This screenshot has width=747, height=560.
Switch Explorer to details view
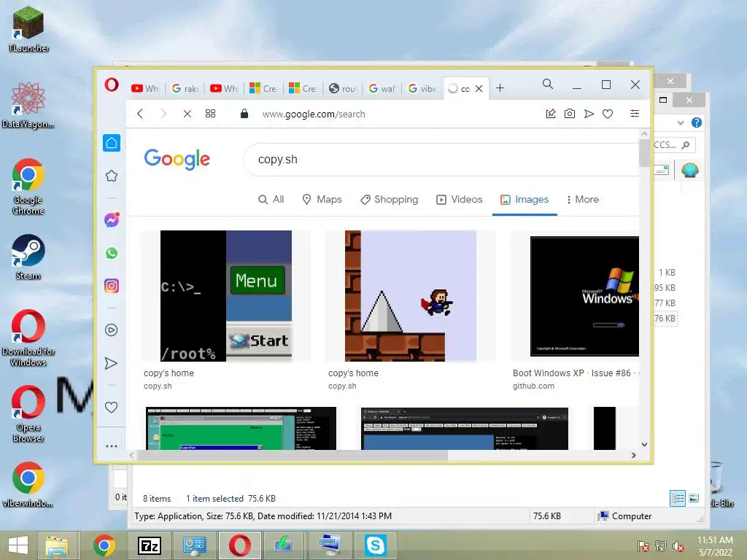[678, 499]
